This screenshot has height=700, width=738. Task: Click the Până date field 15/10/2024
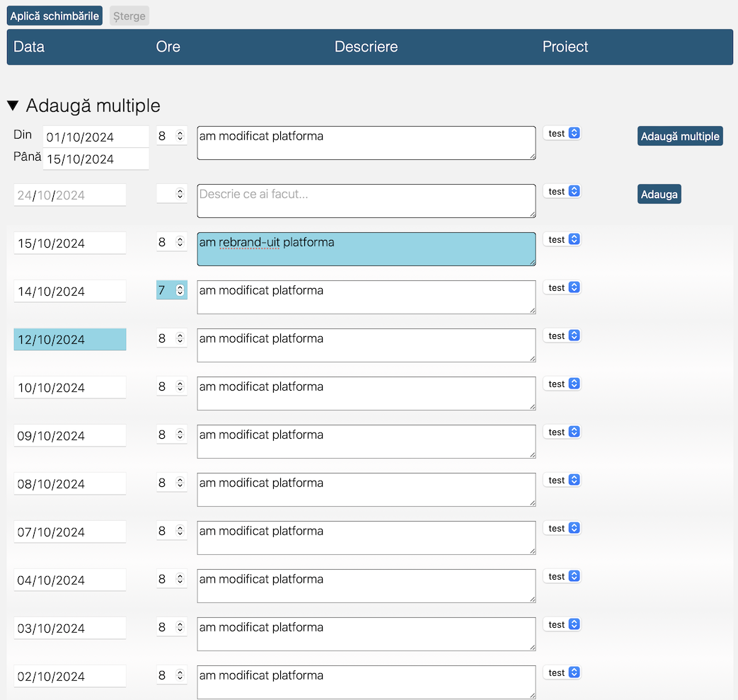point(96,159)
